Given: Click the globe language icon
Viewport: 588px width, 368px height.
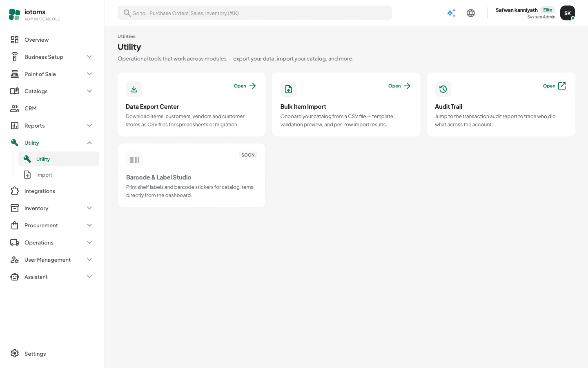Looking at the screenshot, I should [x=471, y=13].
